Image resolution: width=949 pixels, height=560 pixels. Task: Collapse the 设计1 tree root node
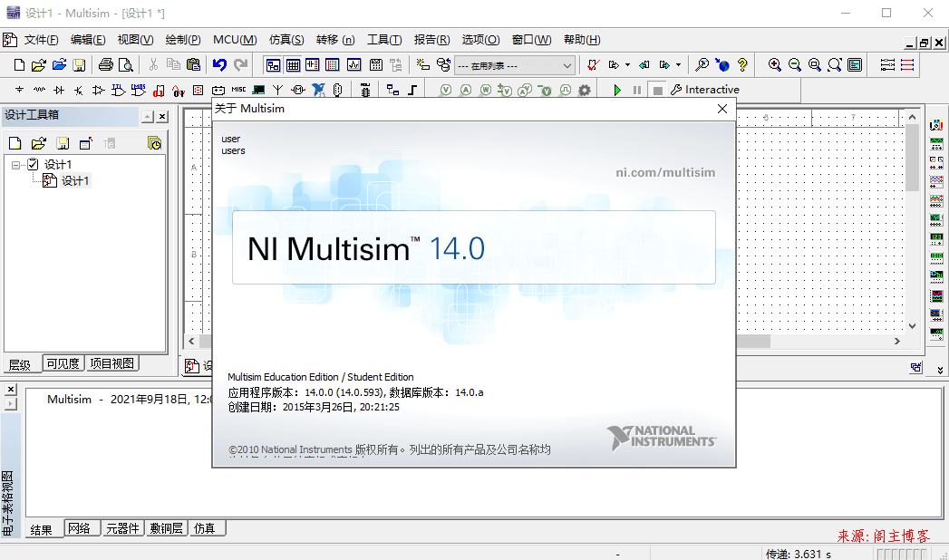pos(15,165)
